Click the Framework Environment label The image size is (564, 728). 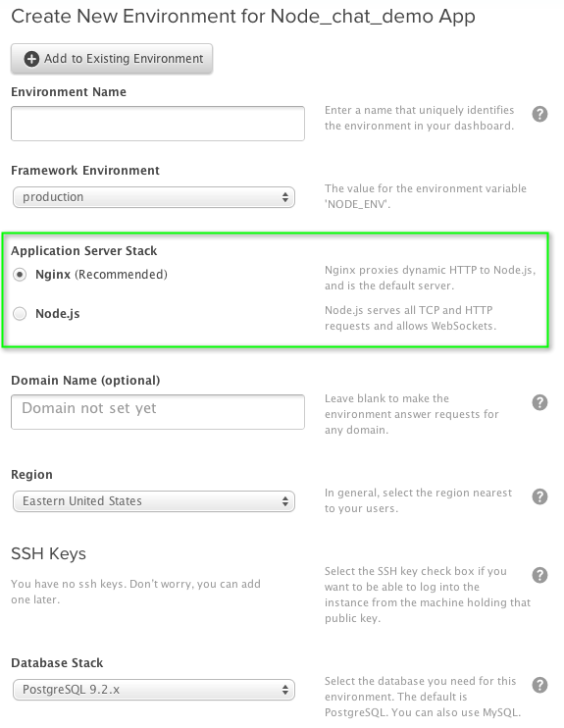[x=85, y=171]
